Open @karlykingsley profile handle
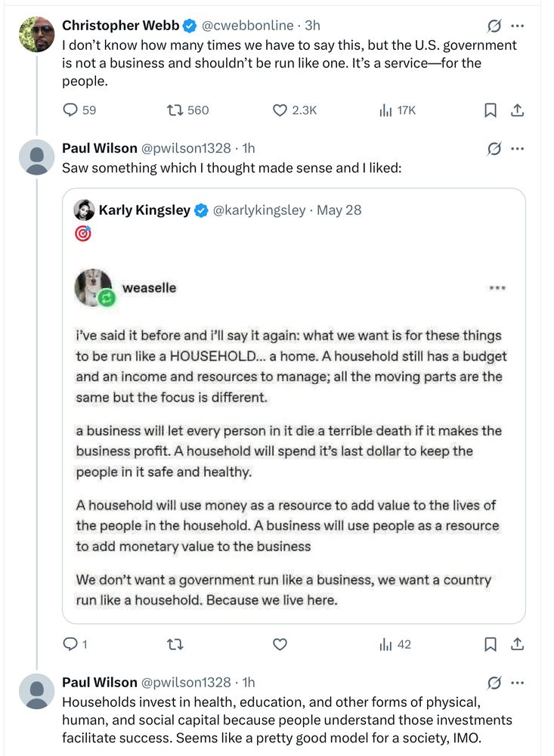Screen dimensions: 554x756 tap(259, 210)
